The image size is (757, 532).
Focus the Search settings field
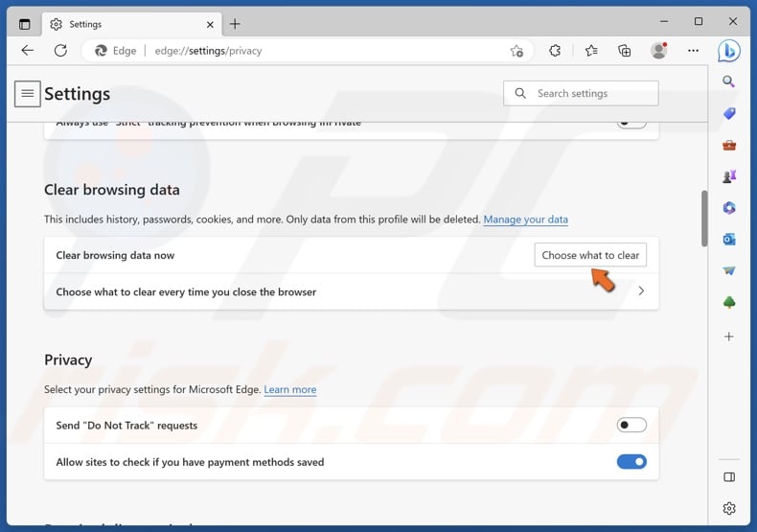point(581,93)
